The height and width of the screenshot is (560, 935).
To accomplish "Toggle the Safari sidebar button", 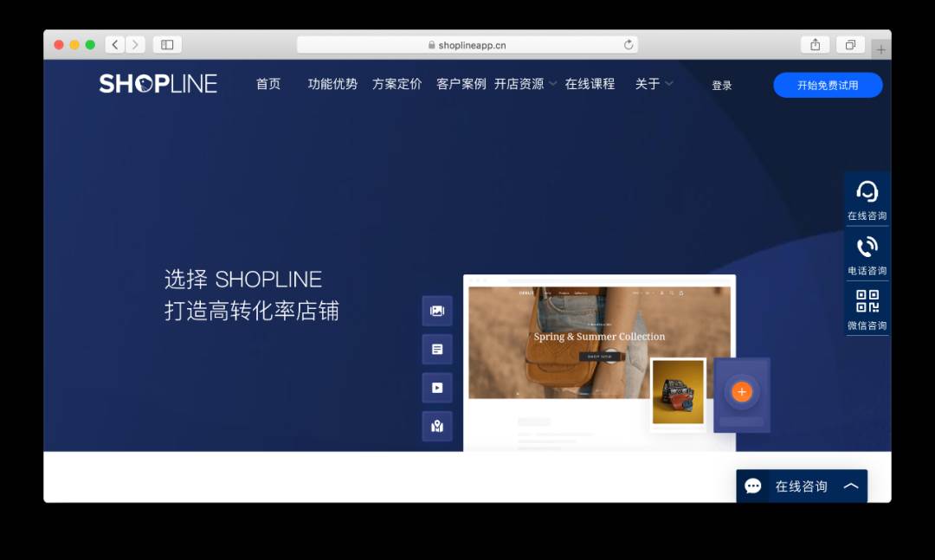I will [167, 45].
